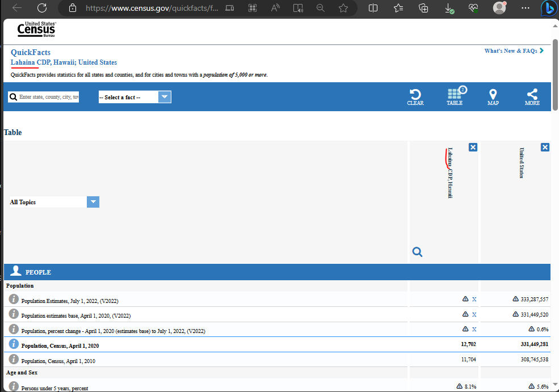Select the 331,449,281 value

point(535,344)
